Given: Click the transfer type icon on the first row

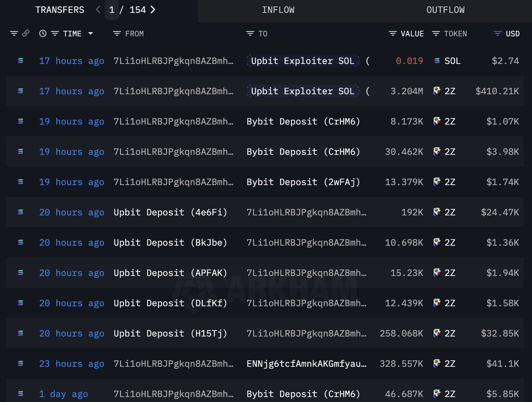Looking at the screenshot, I should [20, 61].
